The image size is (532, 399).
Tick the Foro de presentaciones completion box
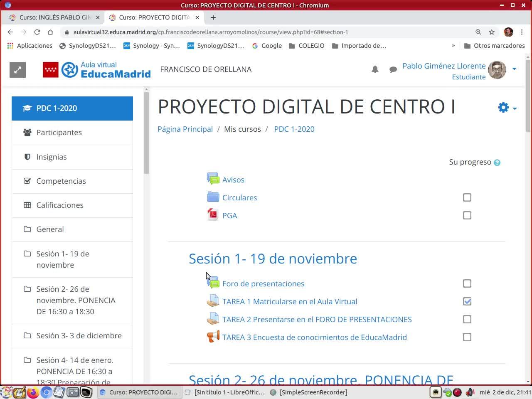467,283
